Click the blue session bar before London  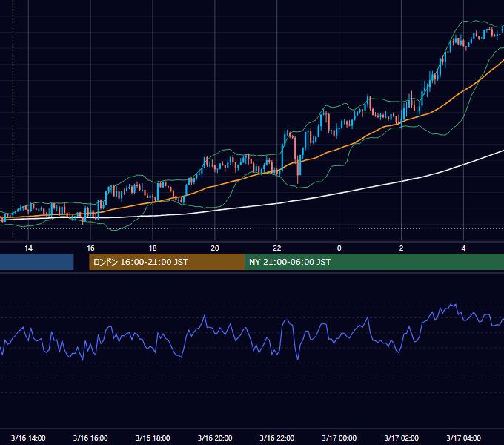[x=36, y=262]
